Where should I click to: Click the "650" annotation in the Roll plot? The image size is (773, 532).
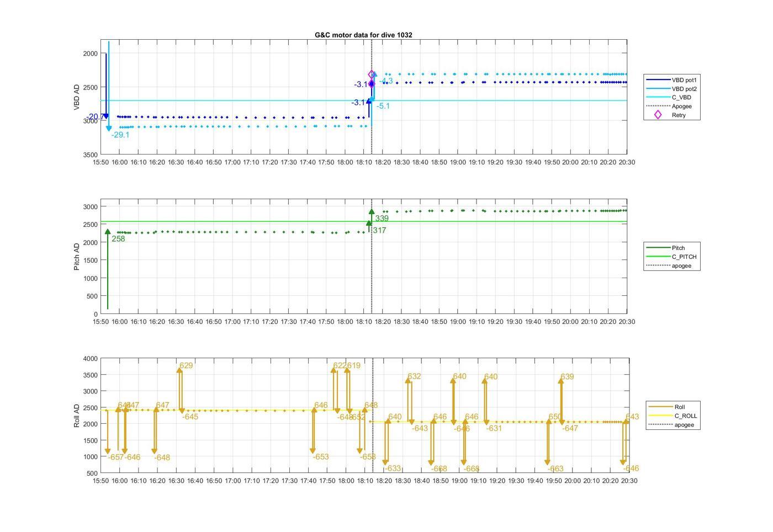tap(555, 417)
